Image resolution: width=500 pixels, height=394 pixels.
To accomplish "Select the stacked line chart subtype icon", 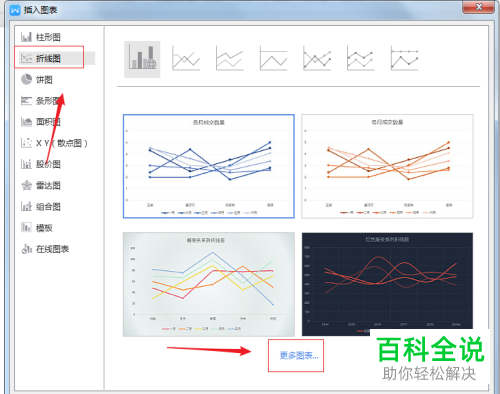I will click(x=230, y=59).
